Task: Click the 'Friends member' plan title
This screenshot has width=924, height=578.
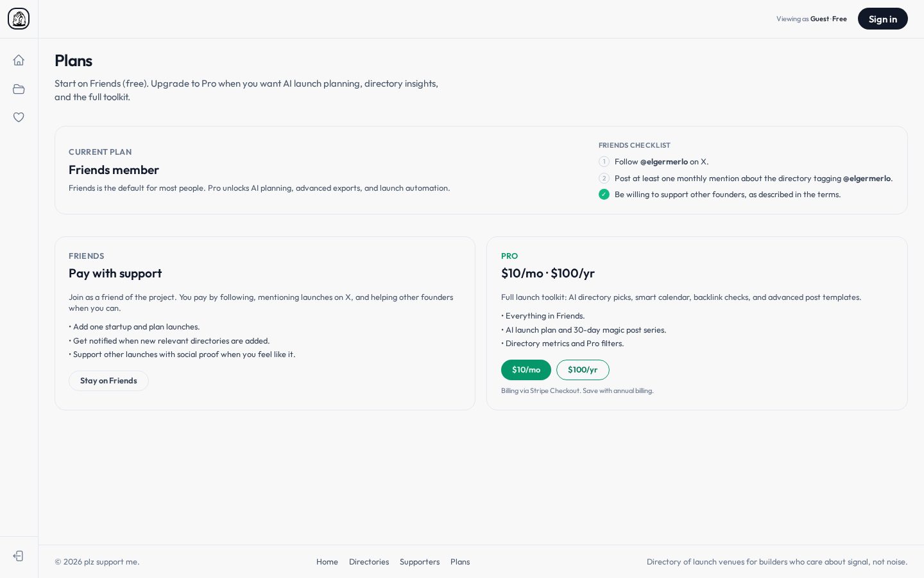Action: 114,170
